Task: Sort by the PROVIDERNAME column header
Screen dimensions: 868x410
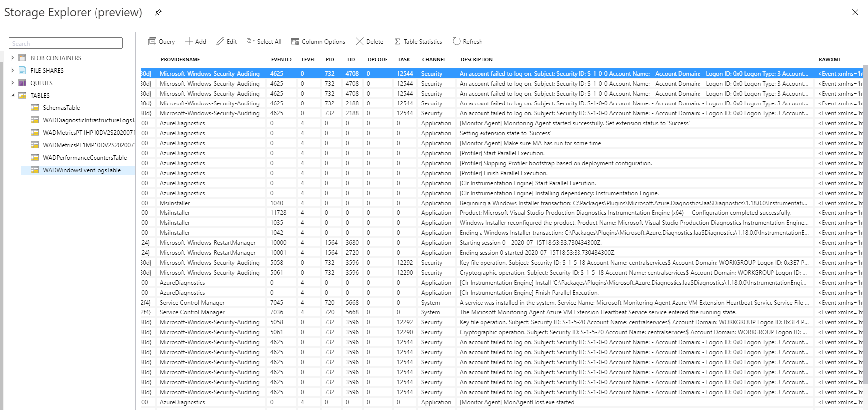Action: (180, 59)
